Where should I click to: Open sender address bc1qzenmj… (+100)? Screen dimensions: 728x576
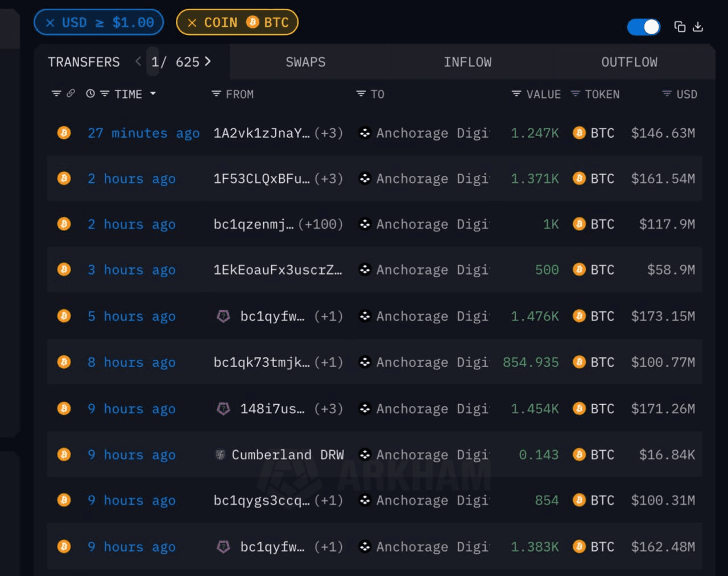tap(278, 224)
